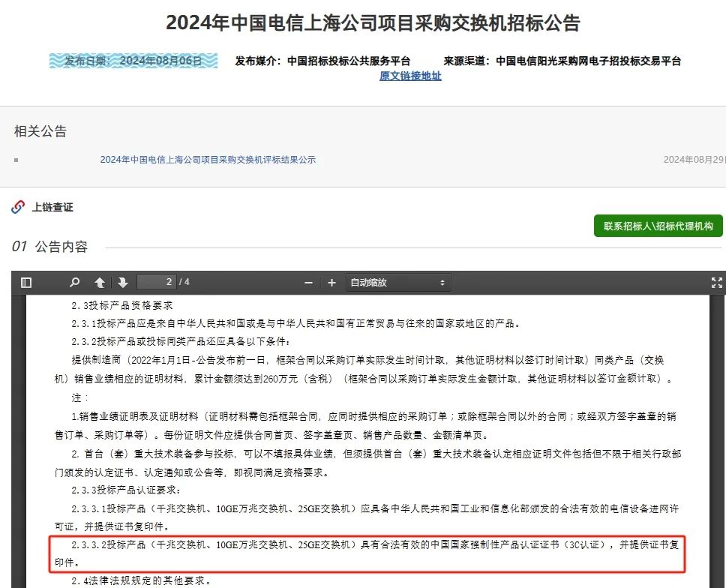
Task: Click the 注： note line
Action: click(79, 397)
